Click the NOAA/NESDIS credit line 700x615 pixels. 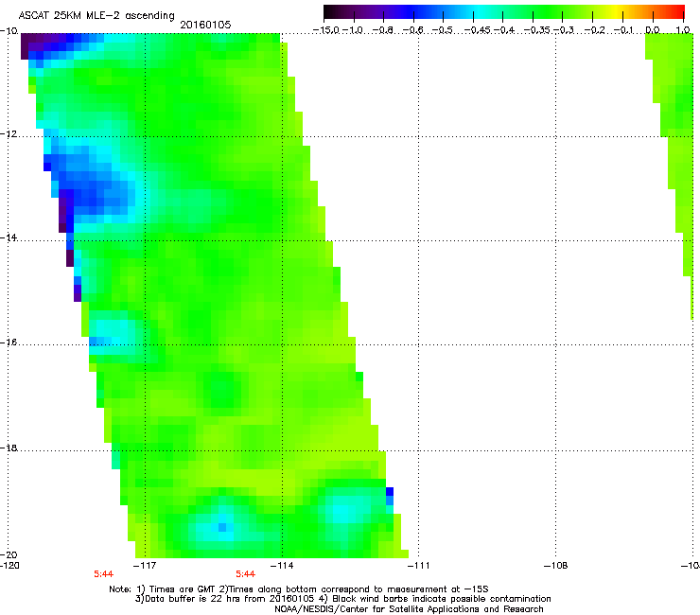click(409, 609)
